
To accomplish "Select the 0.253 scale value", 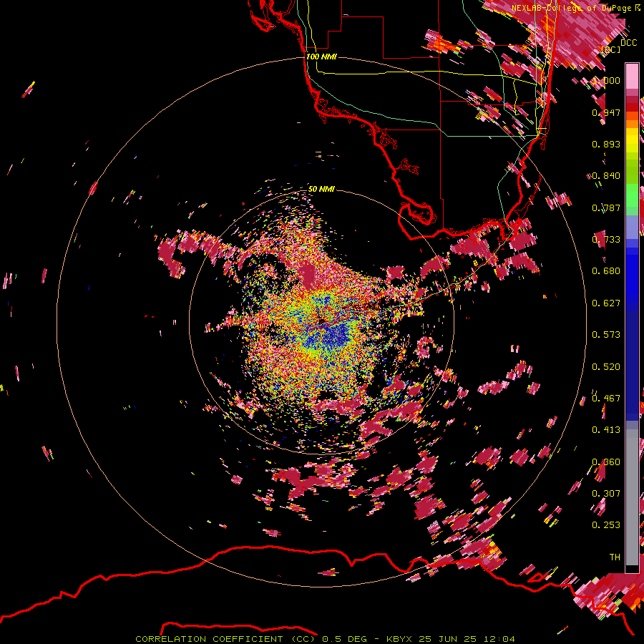I will [x=606, y=525].
